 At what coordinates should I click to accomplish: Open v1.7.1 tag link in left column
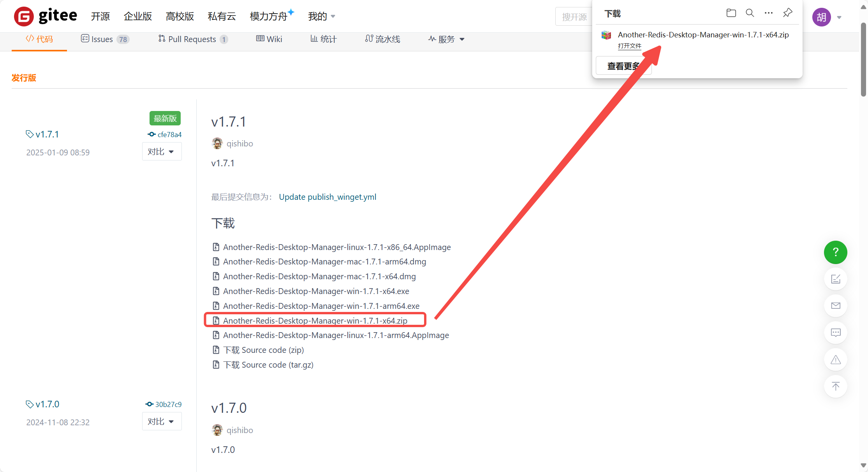pos(47,134)
